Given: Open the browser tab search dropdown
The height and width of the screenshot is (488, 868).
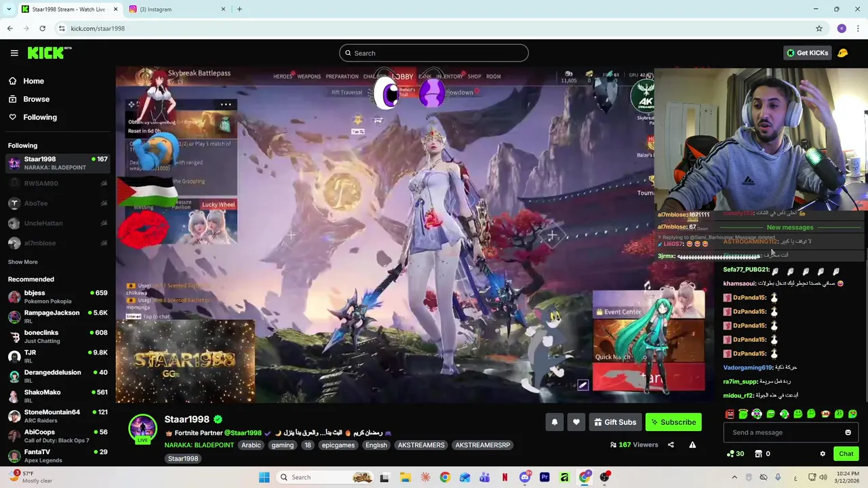Looking at the screenshot, I should click(9, 9).
